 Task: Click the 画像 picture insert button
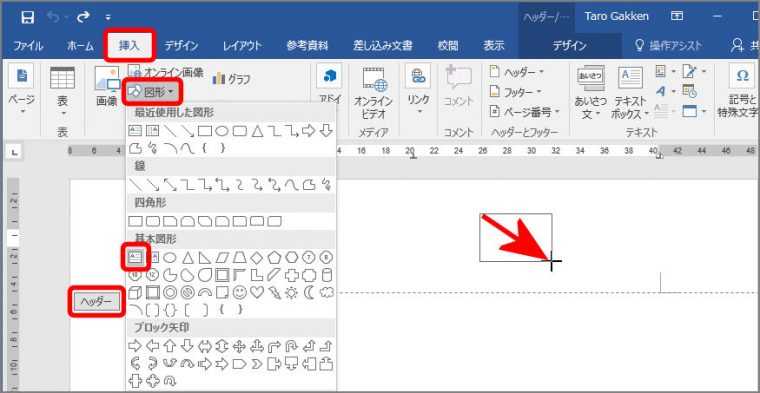(x=107, y=87)
